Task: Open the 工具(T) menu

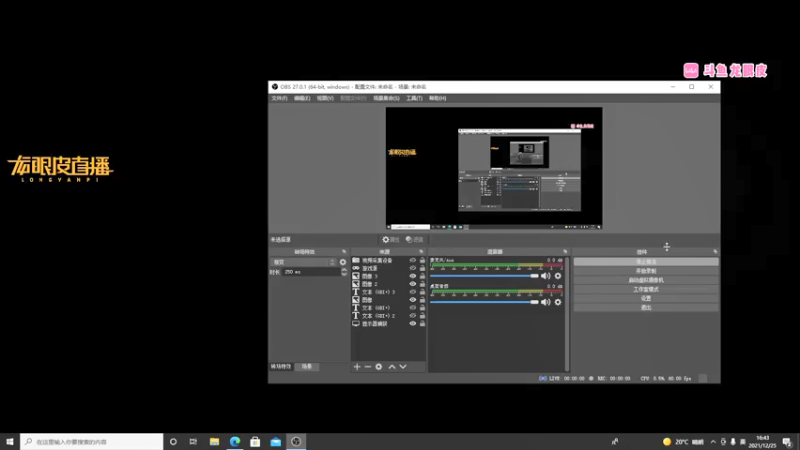Action: [x=414, y=98]
